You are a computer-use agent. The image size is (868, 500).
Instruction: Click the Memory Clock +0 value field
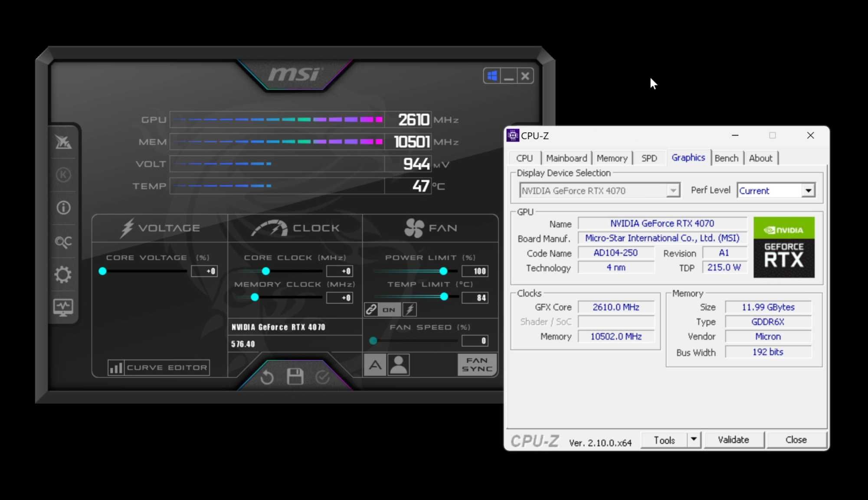click(340, 298)
